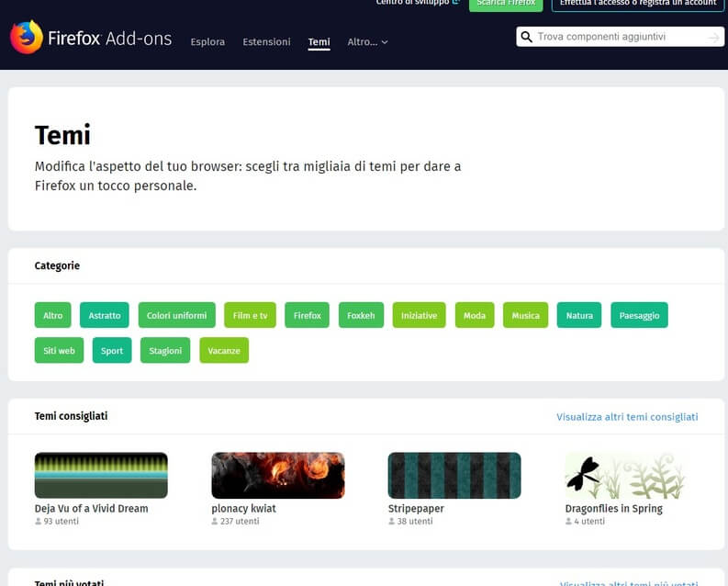Open the Natura category
This screenshot has width=728, height=586.
(x=579, y=315)
